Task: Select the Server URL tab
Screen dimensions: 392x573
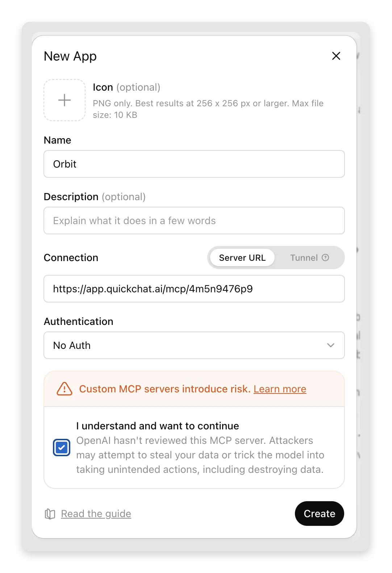Action: [x=242, y=257]
